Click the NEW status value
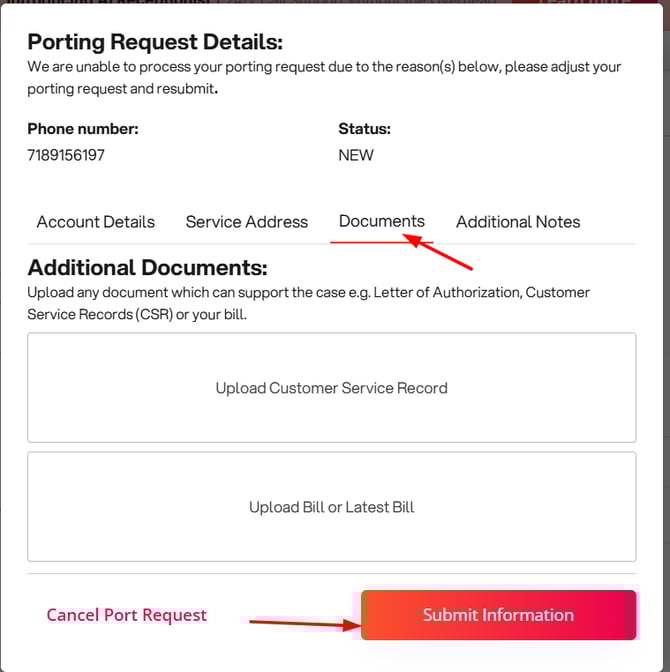The width and height of the screenshot is (670, 672). pyautogui.click(x=356, y=155)
